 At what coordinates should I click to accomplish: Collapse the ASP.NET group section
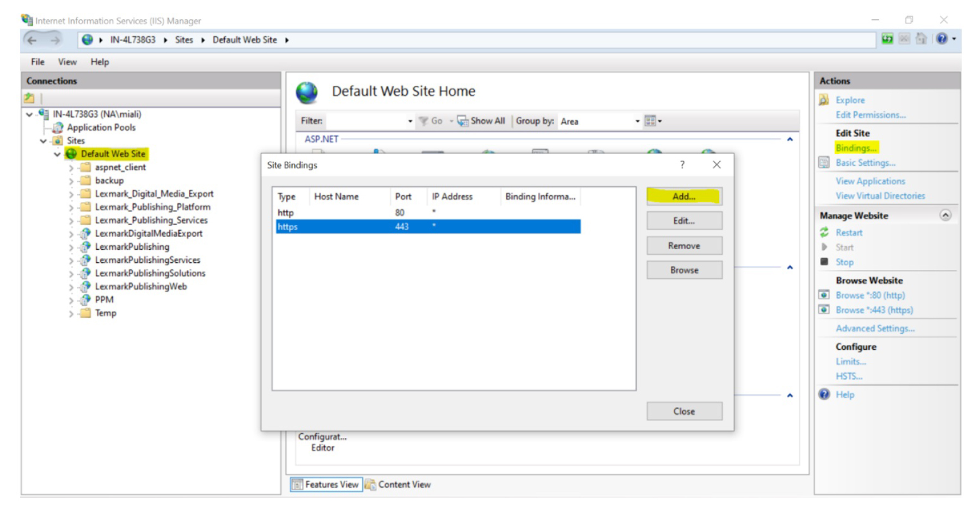(790, 139)
